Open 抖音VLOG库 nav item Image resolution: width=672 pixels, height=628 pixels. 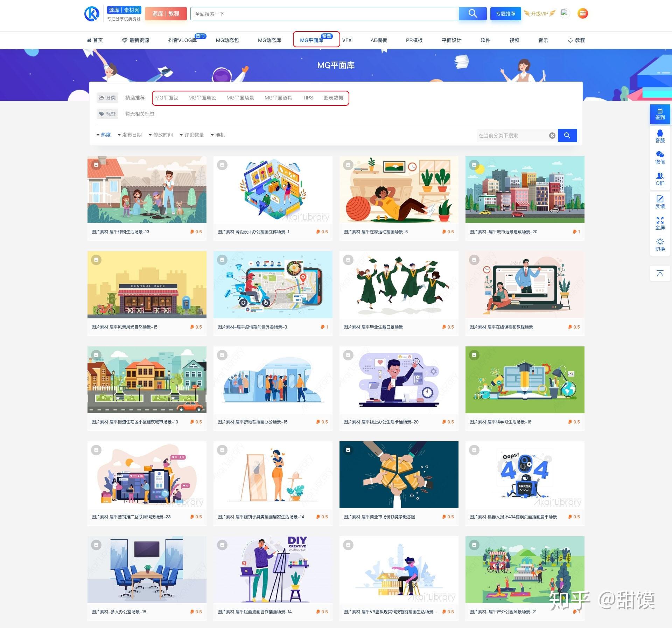pyautogui.click(x=182, y=40)
